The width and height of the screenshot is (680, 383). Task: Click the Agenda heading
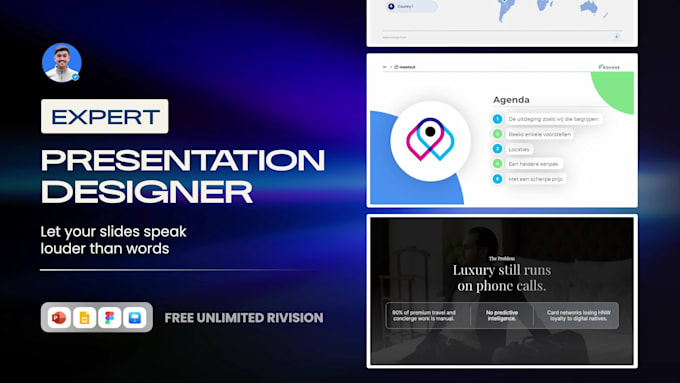pos(511,100)
